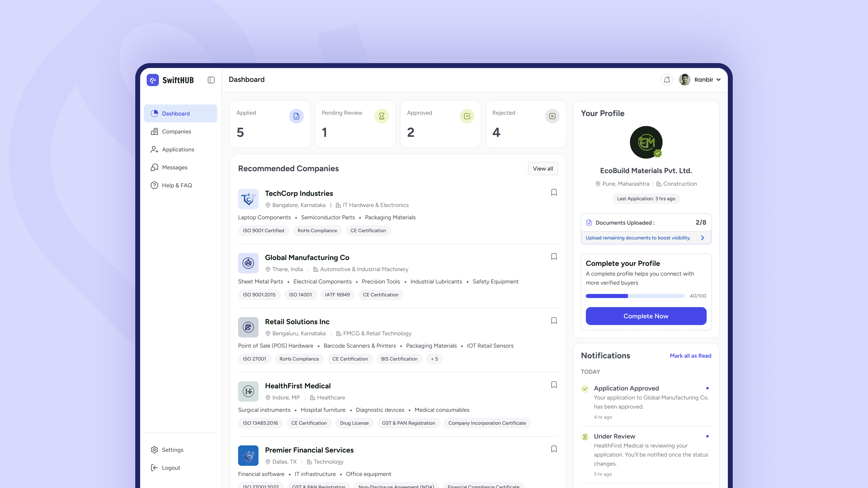
Task: Click the Approved checkmark icon
Action: (x=467, y=116)
